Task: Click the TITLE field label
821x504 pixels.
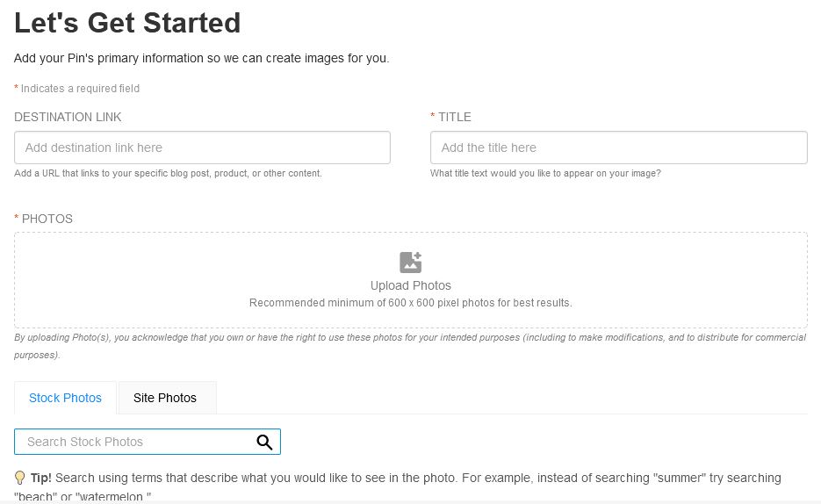Action: point(455,117)
